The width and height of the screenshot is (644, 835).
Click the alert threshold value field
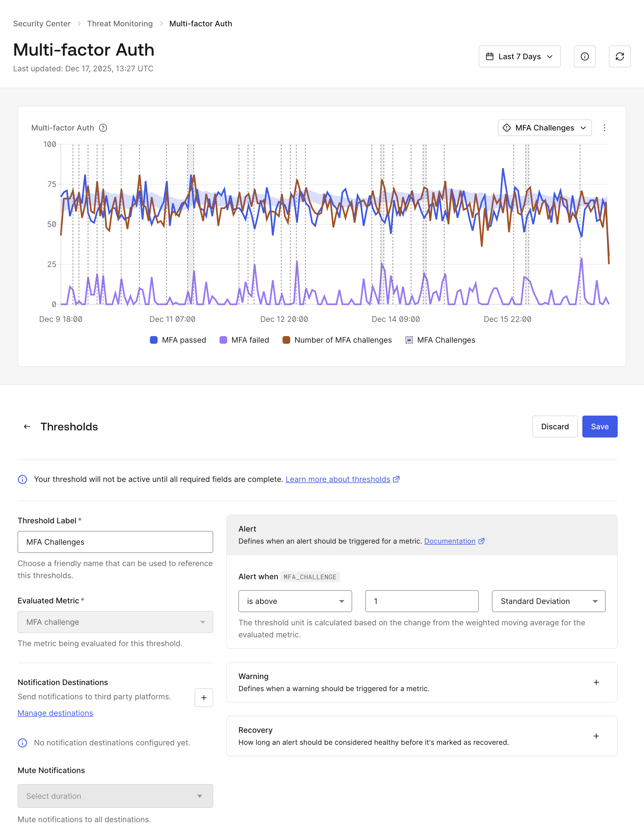coord(422,601)
